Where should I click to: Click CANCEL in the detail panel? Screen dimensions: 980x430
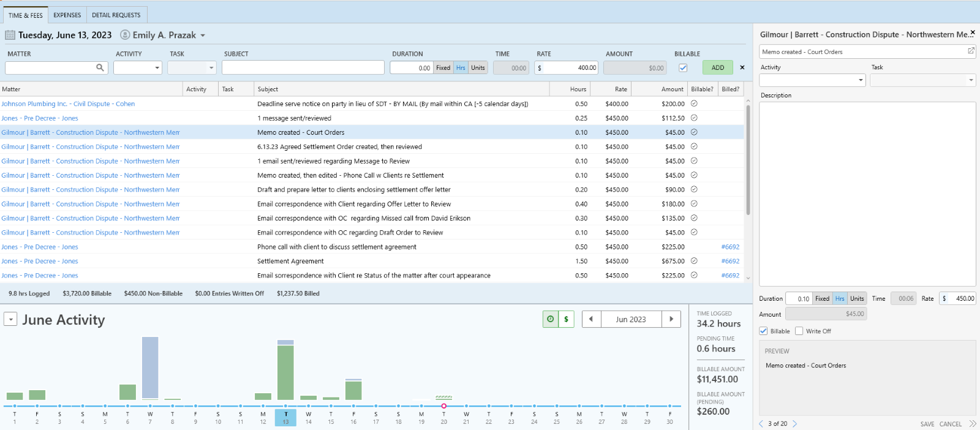[951, 424]
